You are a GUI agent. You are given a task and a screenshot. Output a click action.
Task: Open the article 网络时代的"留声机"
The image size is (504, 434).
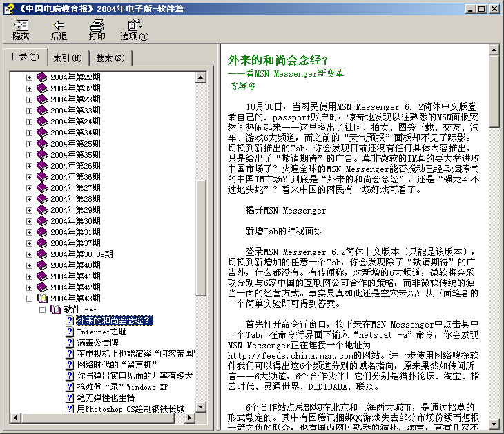point(117,364)
